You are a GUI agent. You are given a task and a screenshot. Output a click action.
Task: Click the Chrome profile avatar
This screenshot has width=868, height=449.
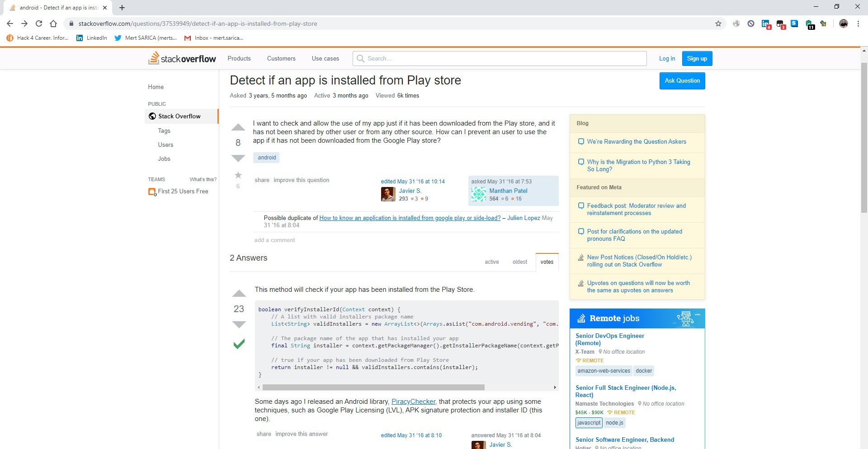844,23
